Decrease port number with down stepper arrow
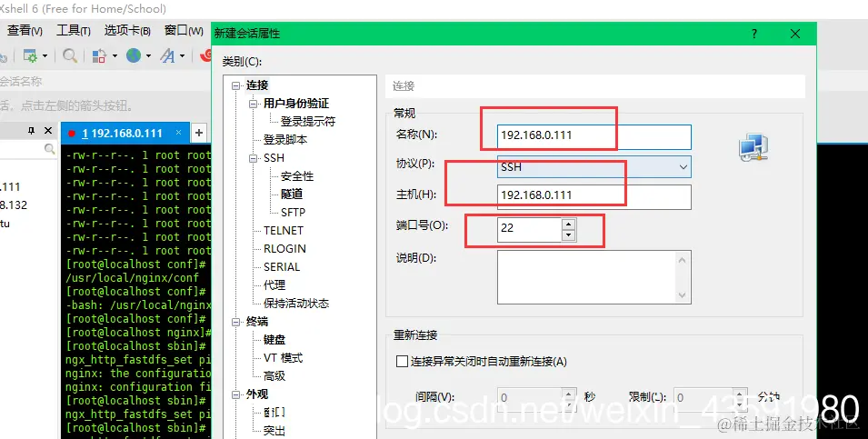The width and height of the screenshot is (868, 439). (x=569, y=235)
